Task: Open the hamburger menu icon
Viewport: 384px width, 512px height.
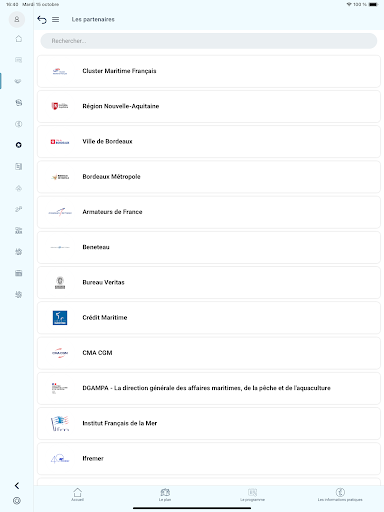Action: tap(56, 20)
